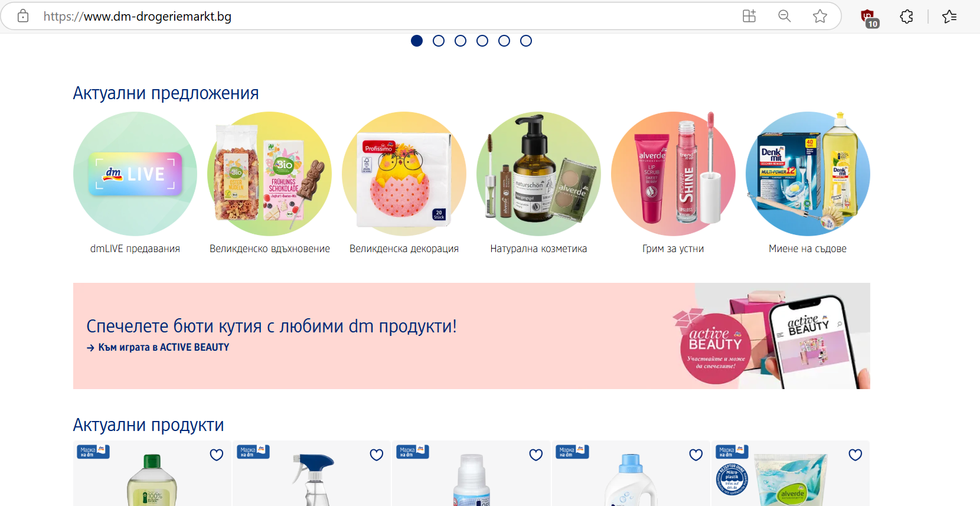
Task: Favorite the first product with heart icon
Action: coord(217,455)
